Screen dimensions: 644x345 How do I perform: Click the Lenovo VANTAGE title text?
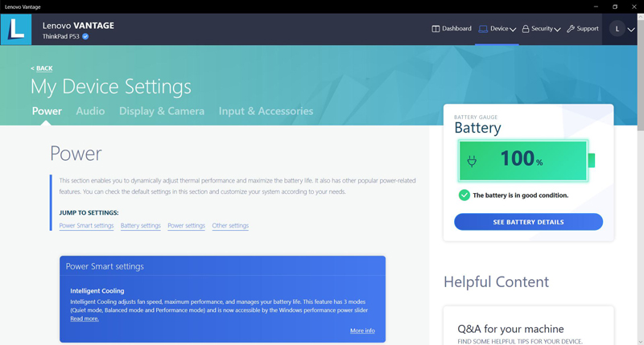[78, 26]
